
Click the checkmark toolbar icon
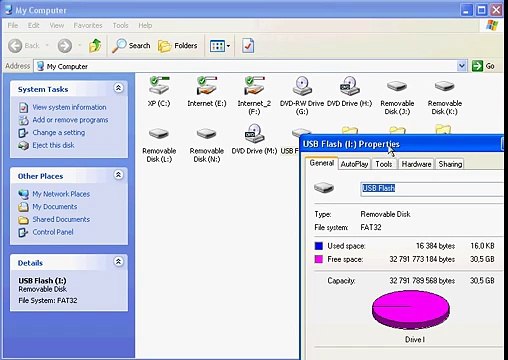pyautogui.click(x=248, y=46)
